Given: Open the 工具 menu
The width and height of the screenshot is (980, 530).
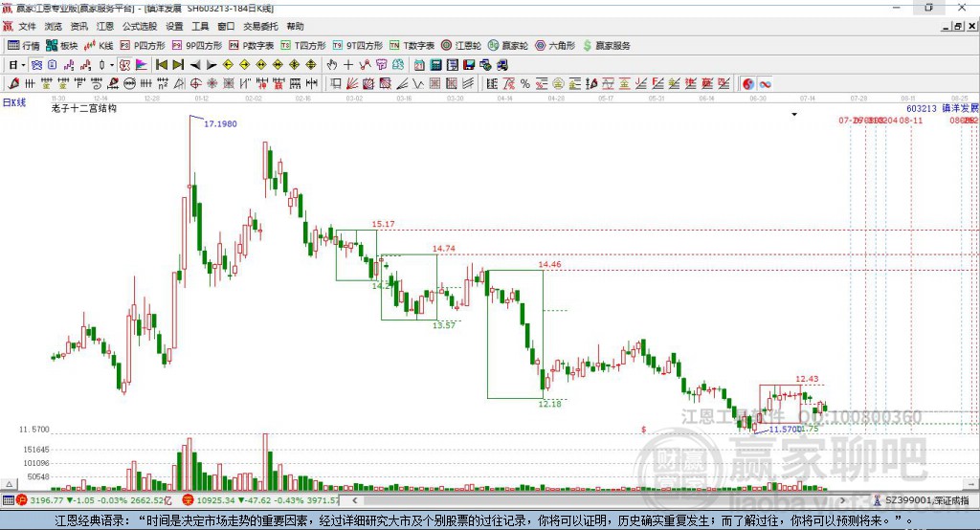Looking at the screenshot, I should tap(200, 26).
